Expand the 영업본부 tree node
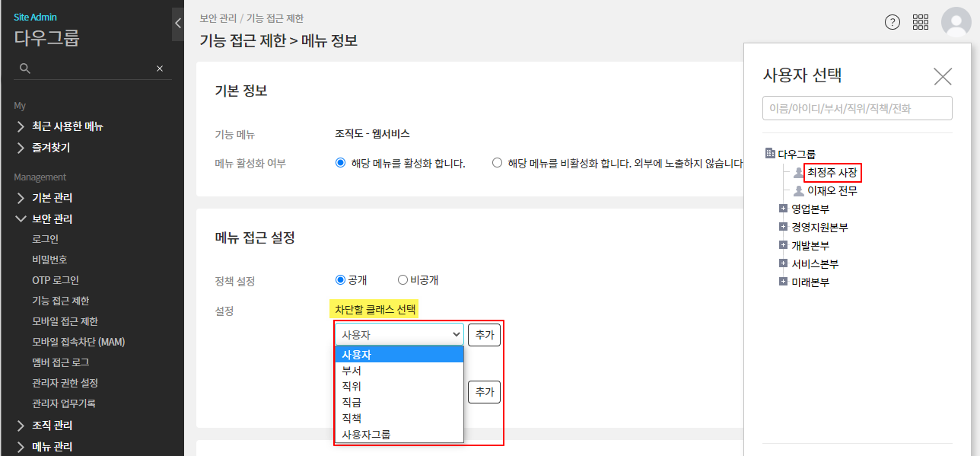Viewport: 980px width, 456px height. point(783,209)
